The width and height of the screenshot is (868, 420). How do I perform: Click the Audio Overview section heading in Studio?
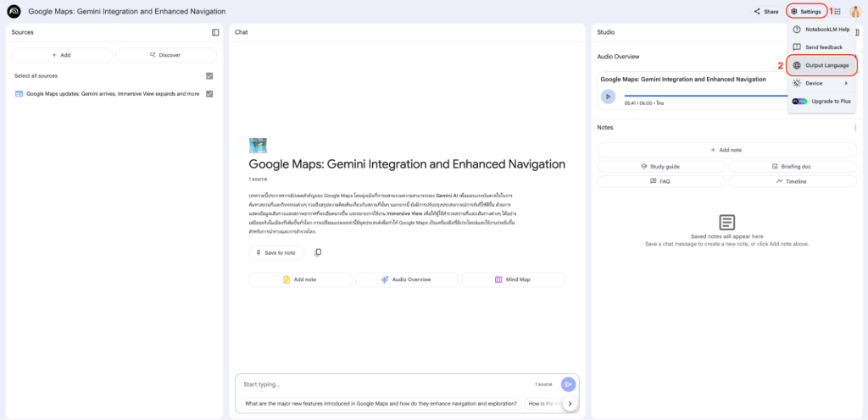618,57
